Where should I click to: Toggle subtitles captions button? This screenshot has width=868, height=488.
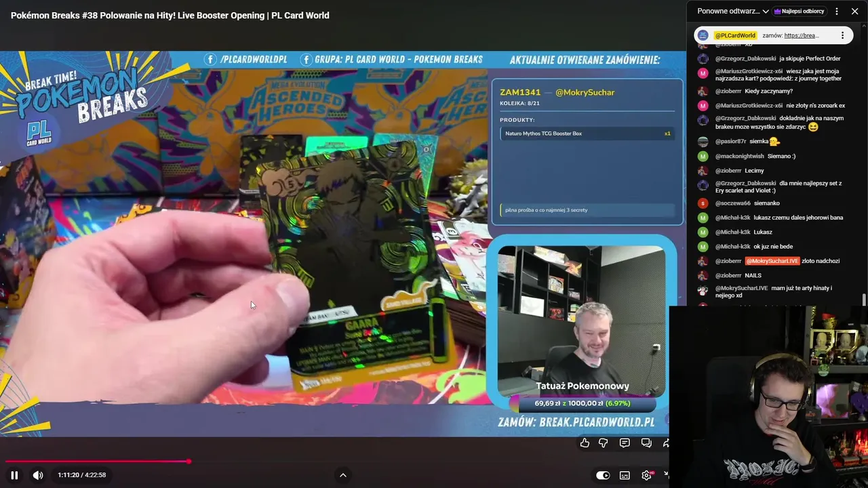pos(625,475)
